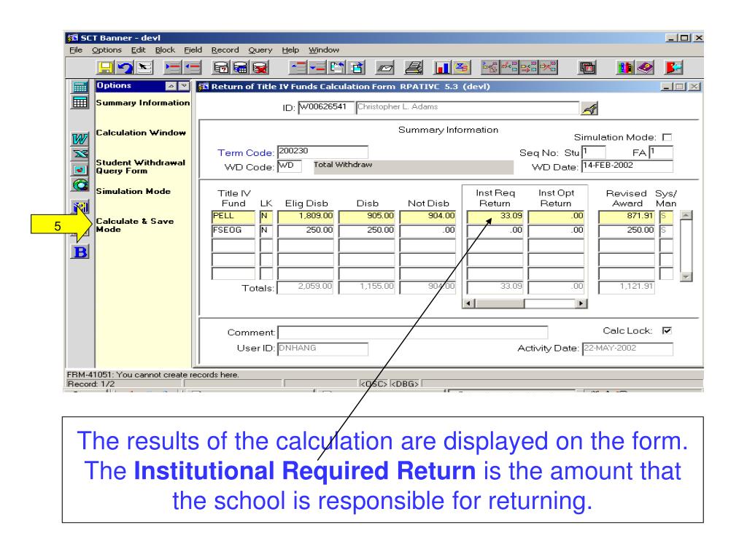Click PELL Inst Req Return 33.09

[495, 217]
